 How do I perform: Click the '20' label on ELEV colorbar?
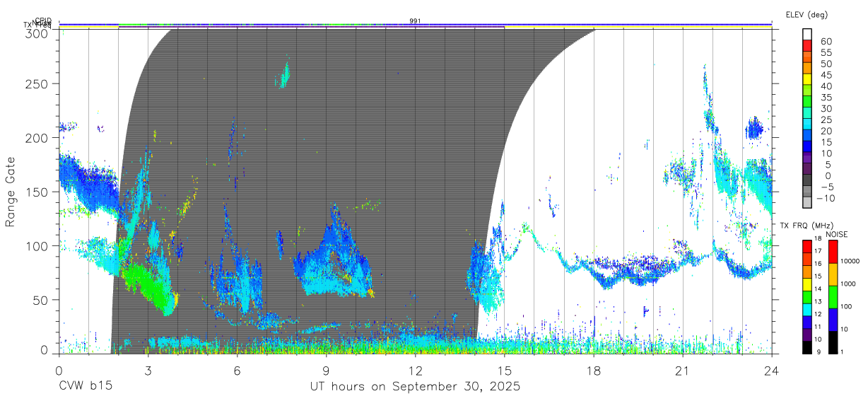(826, 131)
